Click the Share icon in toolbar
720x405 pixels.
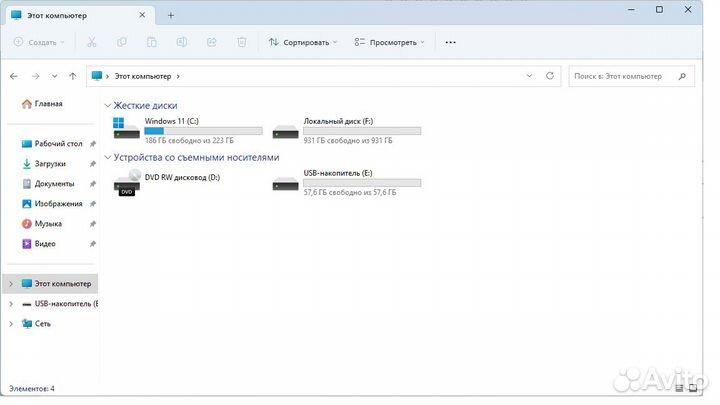point(212,42)
